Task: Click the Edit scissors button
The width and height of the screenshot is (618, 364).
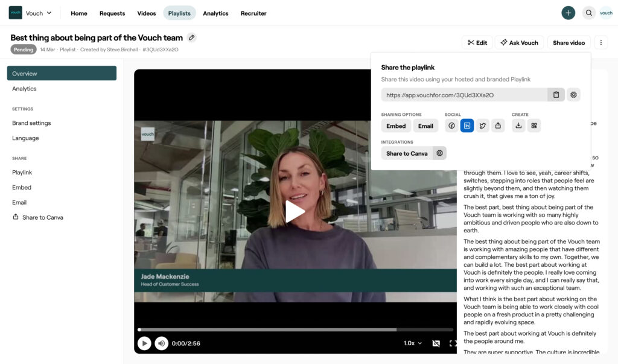Action: tap(477, 43)
